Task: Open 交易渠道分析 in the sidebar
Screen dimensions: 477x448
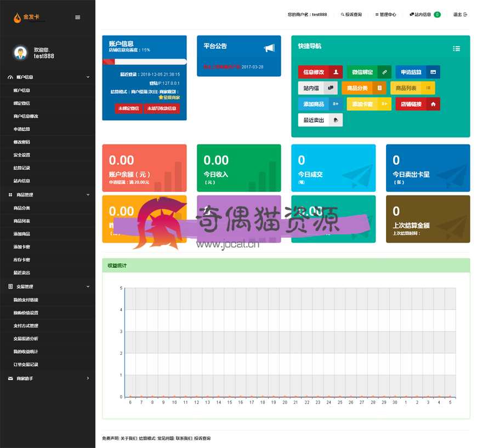Action: [x=26, y=338]
